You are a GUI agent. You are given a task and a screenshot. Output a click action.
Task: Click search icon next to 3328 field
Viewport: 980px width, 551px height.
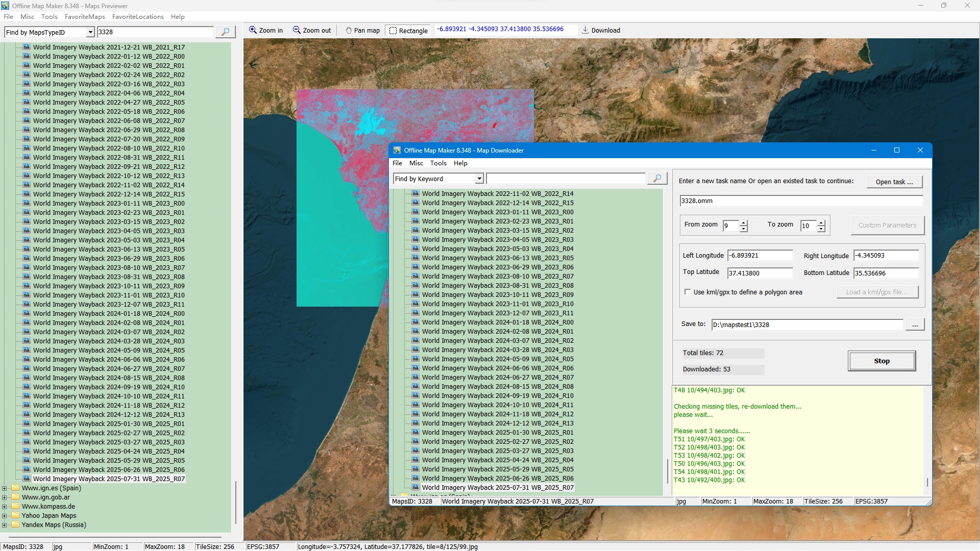(x=225, y=32)
